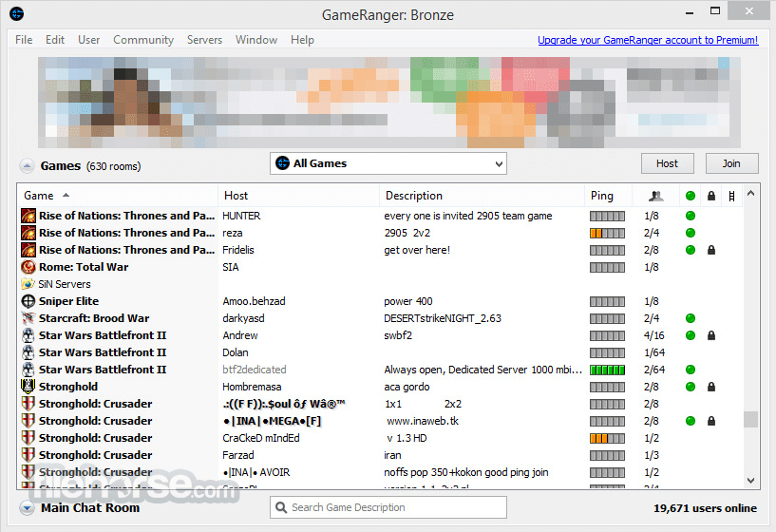Click the full green ping bar for btf2dedicated
The width and height of the screenshot is (776, 532).
pyautogui.click(x=607, y=370)
